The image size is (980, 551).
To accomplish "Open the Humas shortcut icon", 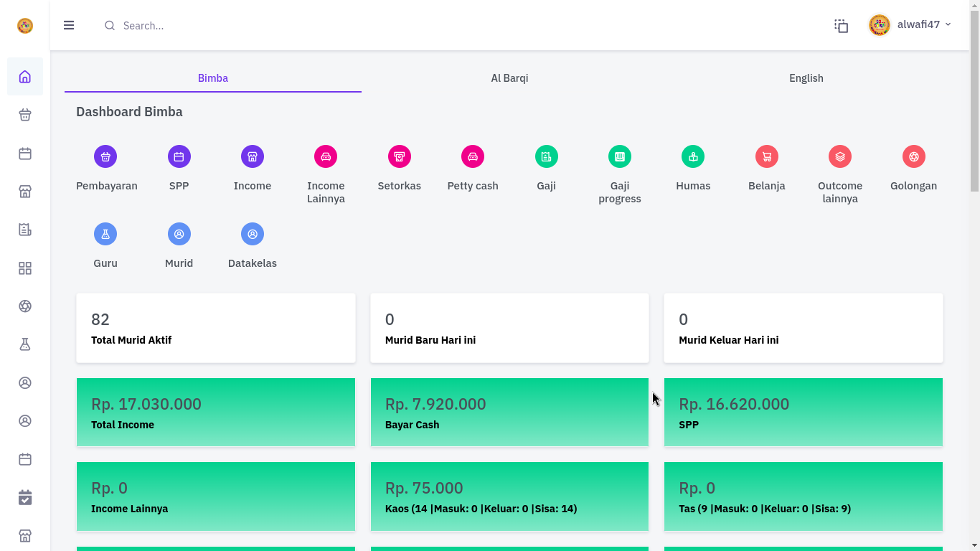I will (x=692, y=156).
